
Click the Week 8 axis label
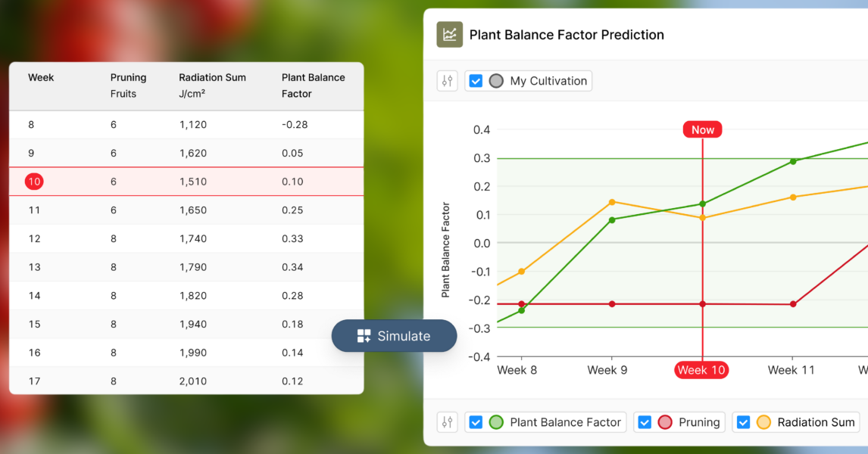[x=517, y=370]
